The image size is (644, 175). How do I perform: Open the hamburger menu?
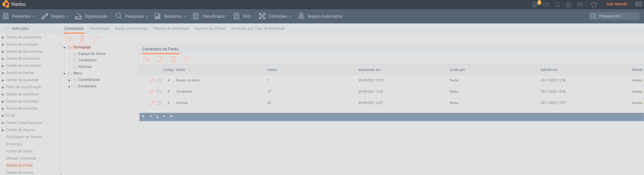tap(639, 4)
